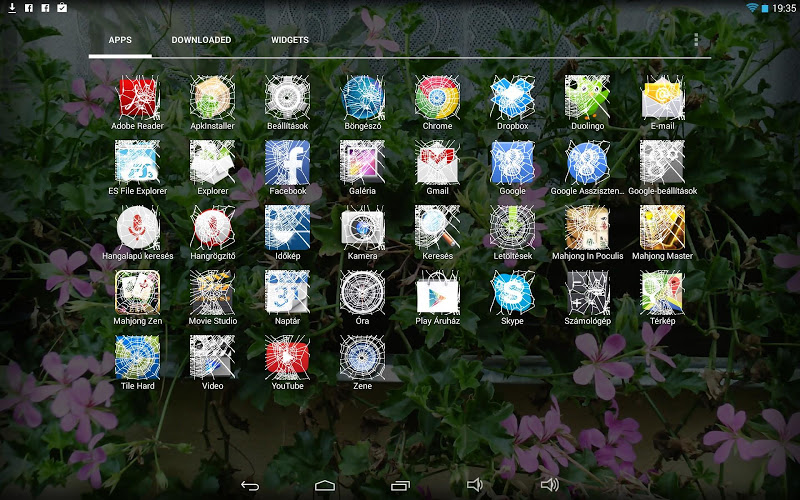Viewport: 800px width, 500px height.
Task: Open the three-dot overflow menu
Action: (x=696, y=40)
